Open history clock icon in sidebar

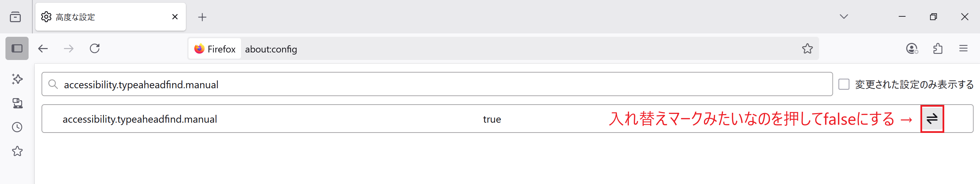point(17,127)
